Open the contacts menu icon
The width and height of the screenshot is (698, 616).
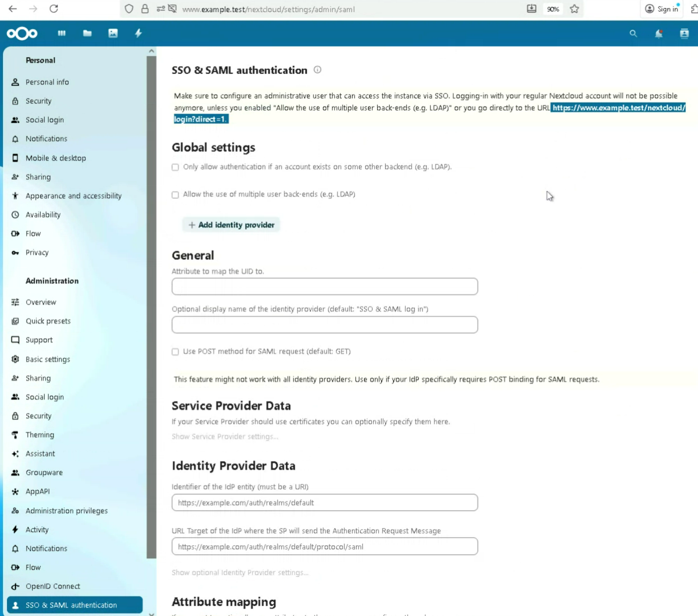(x=684, y=33)
